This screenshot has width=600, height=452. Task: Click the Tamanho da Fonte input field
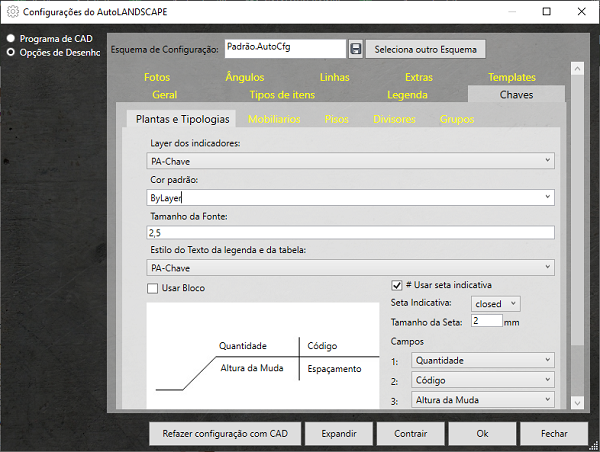(x=350, y=232)
